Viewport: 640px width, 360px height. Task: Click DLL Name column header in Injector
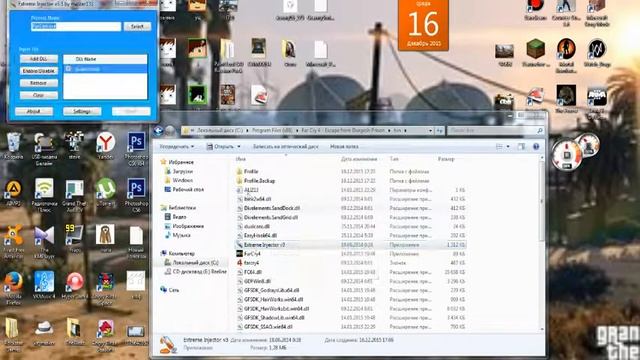(x=105, y=59)
